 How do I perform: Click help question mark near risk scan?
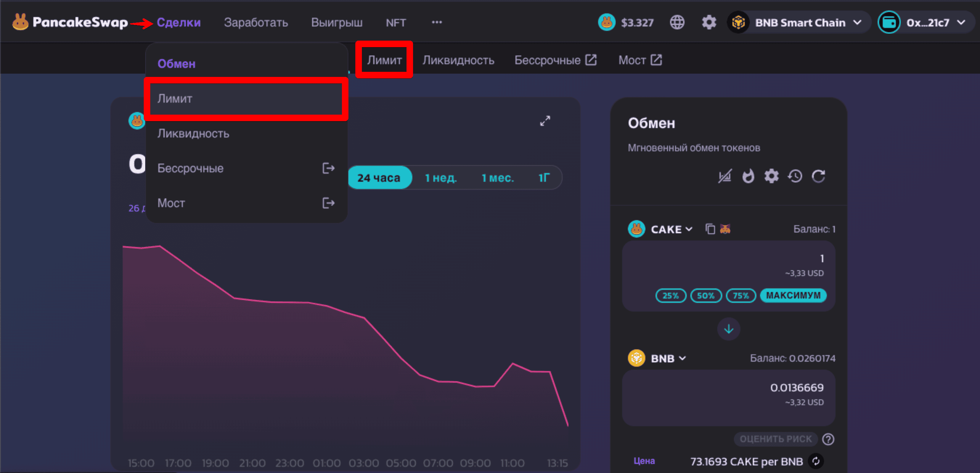[828, 439]
